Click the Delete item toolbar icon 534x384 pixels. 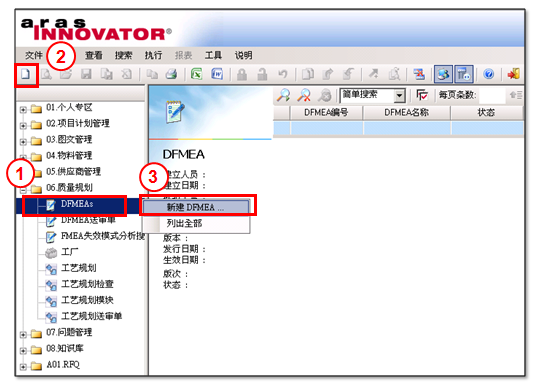[127, 74]
